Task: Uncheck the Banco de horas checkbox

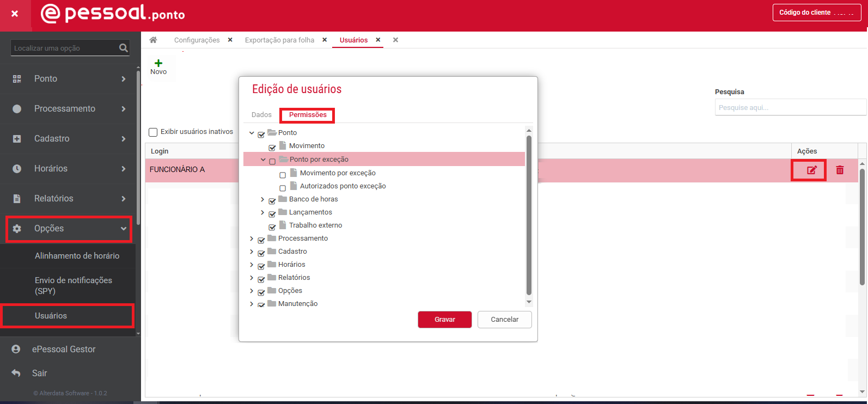Action: (272, 200)
